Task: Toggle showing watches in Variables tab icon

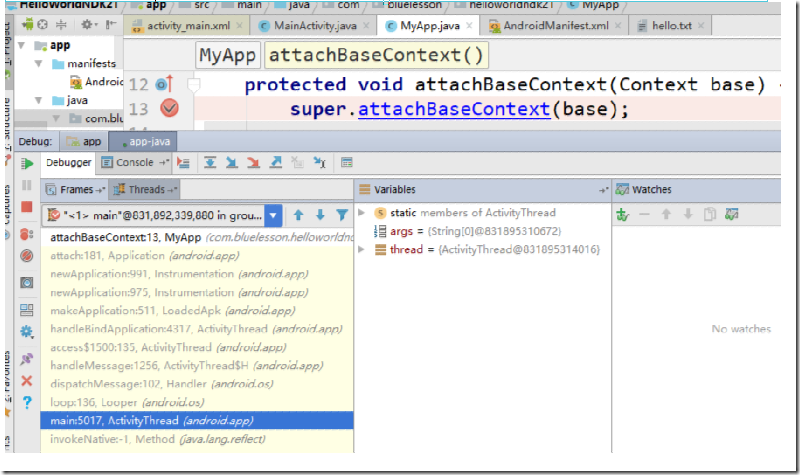Action: (x=732, y=215)
